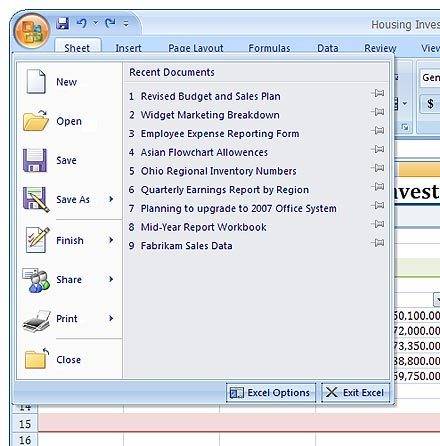Open the Customize Quick Access Toolbar dropdown
The width and height of the screenshot is (440, 446).
[x=126, y=24]
